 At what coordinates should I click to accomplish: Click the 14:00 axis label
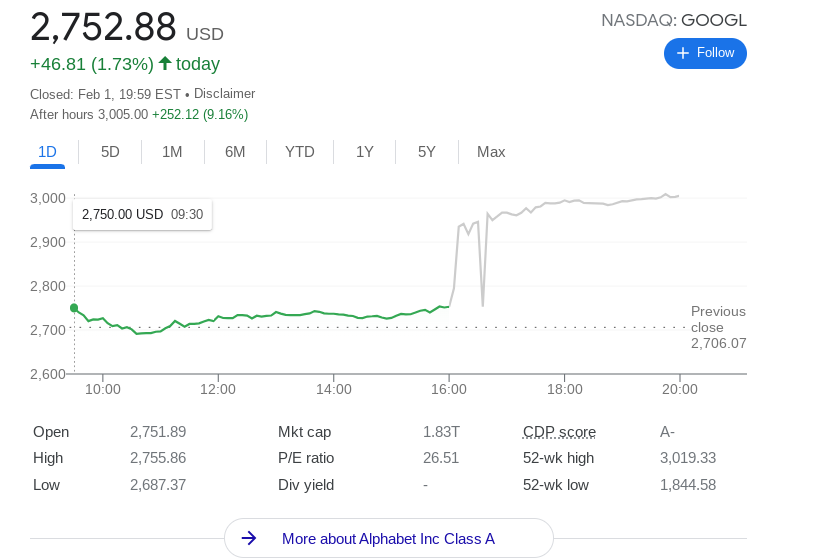pos(334,390)
